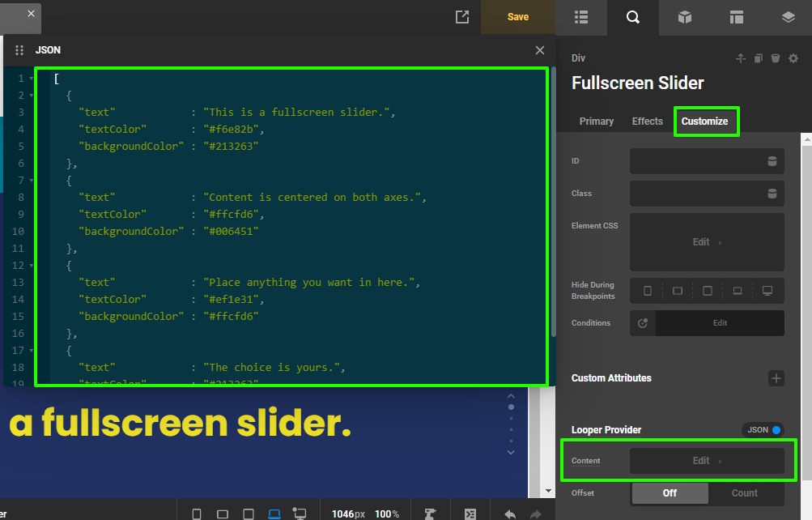Screen dimensions: 812x520
Task: Click the Save button
Action: [x=518, y=17]
